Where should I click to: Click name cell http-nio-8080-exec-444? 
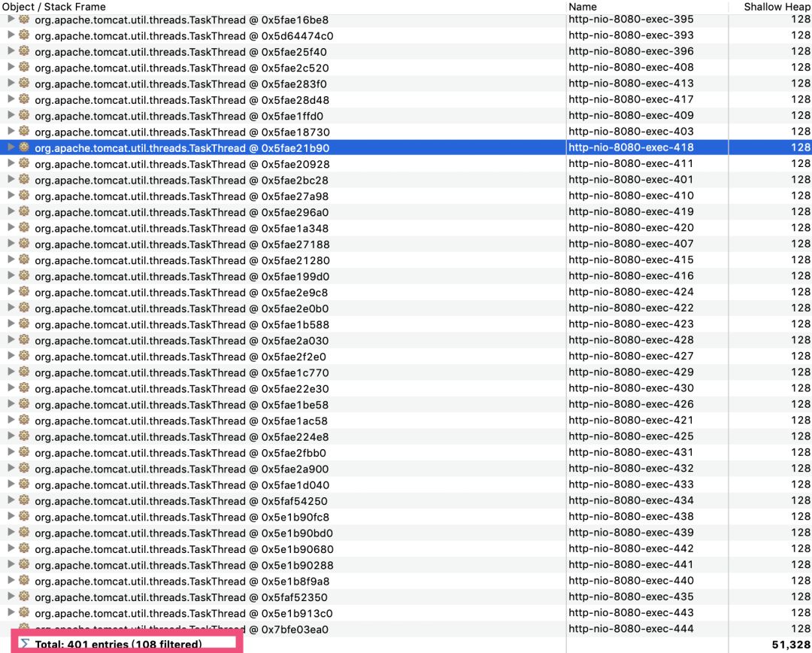tap(631, 629)
